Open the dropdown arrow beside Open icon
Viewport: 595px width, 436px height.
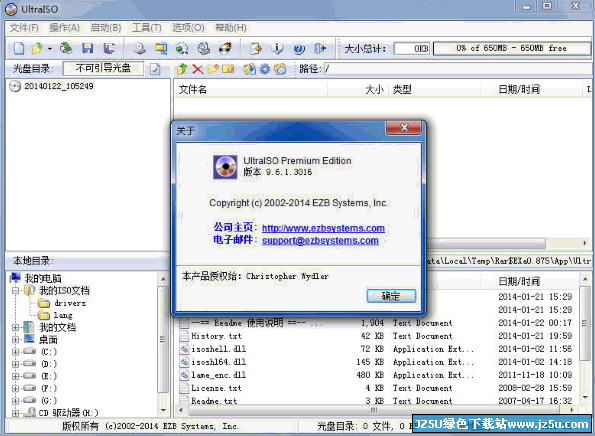point(49,49)
